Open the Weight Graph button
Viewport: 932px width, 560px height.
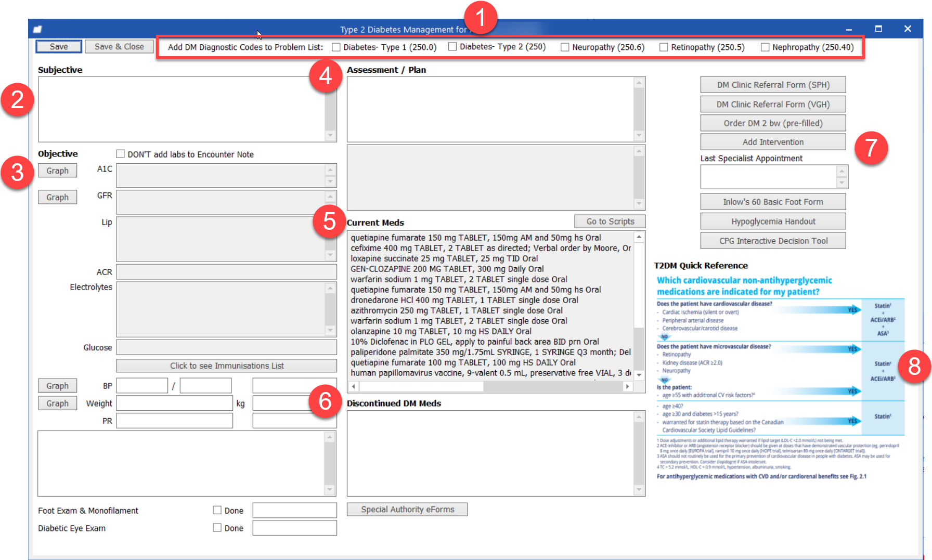click(57, 403)
